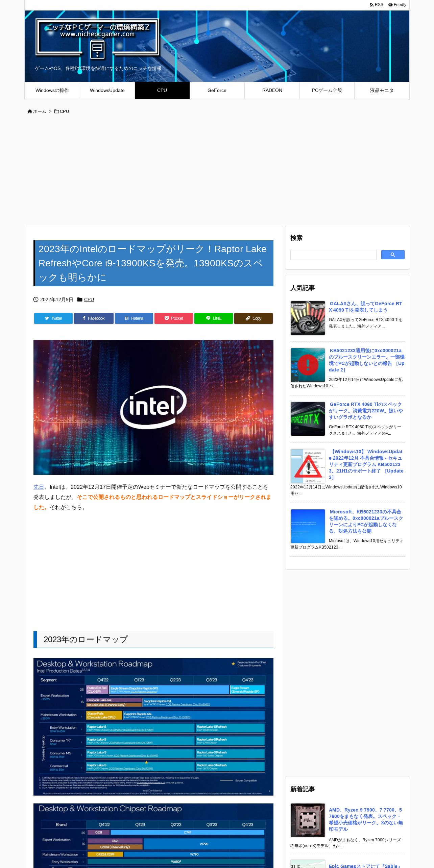Screen dimensions: 434x868
Task: Open the GeForce navigation item
Action: 217,91
